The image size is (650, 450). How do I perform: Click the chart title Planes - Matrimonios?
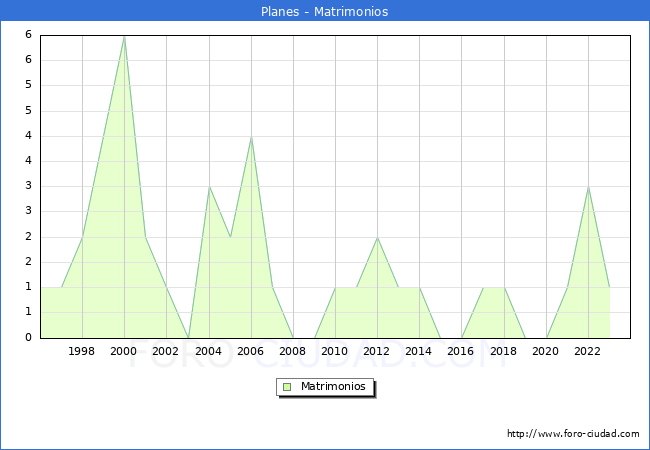click(x=325, y=11)
